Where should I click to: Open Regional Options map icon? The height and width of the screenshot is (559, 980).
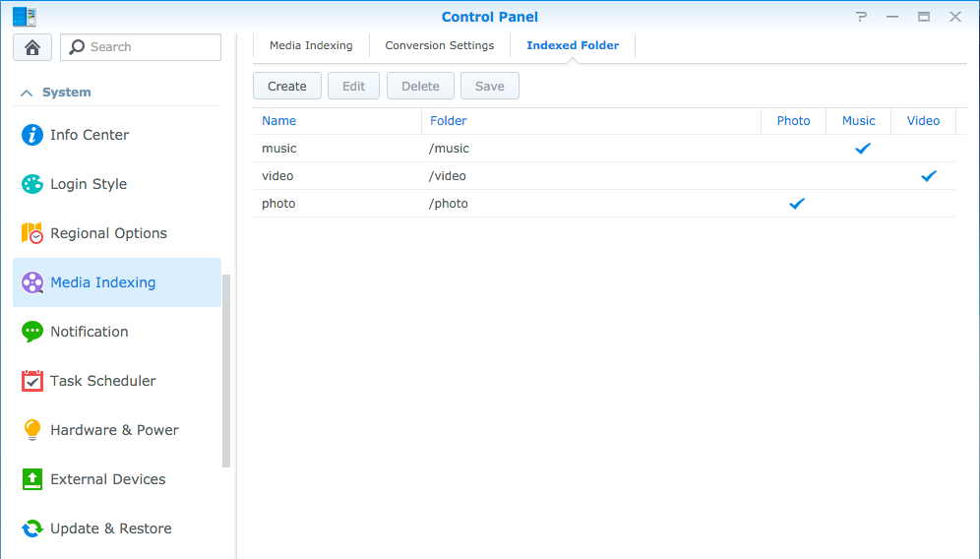click(x=32, y=233)
